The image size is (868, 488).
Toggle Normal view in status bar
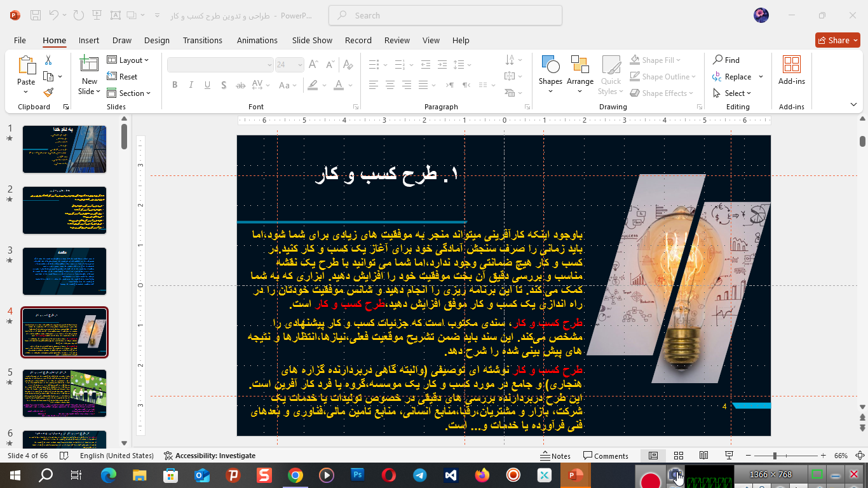pos(653,456)
